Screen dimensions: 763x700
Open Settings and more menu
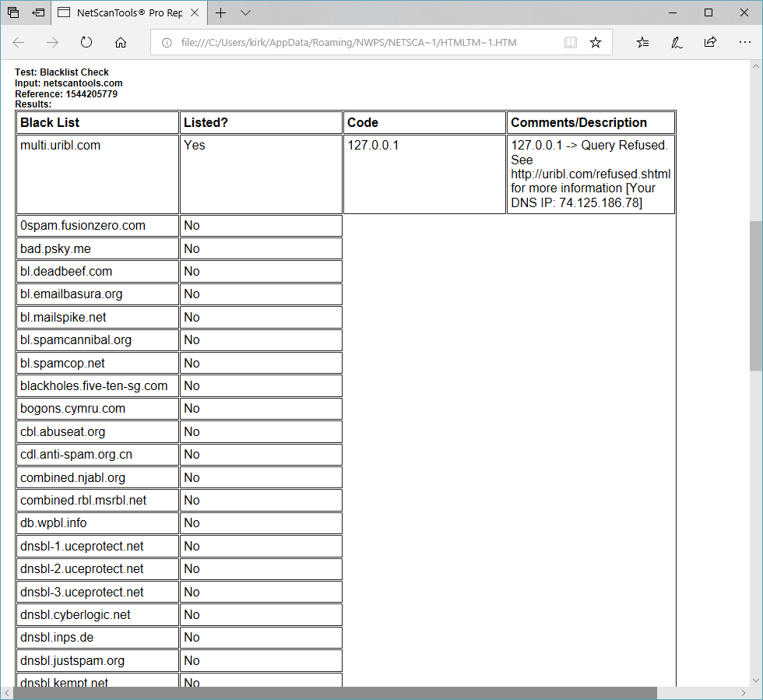[x=744, y=42]
